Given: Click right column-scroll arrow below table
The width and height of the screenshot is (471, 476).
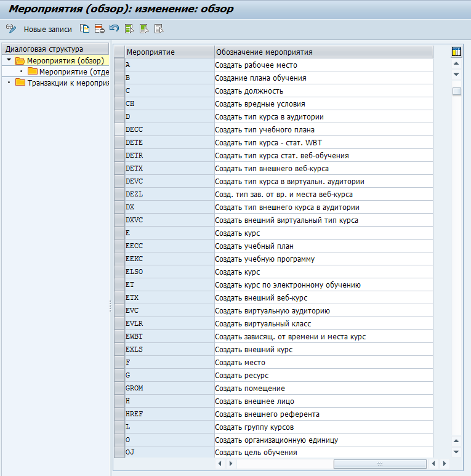Looking at the screenshot, I should 231,464.
